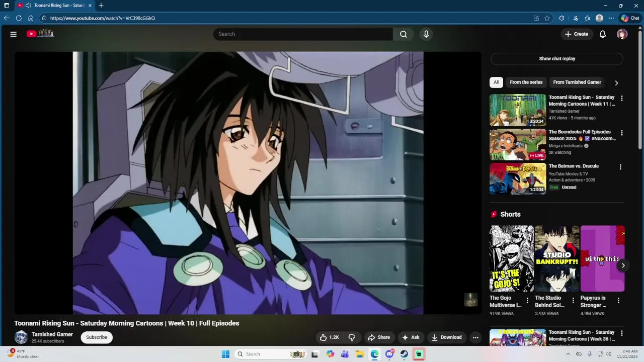This screenshot has height=362, width=644.
Task: Open menu for Studio Behind Solo short
Action: [573, 301]
